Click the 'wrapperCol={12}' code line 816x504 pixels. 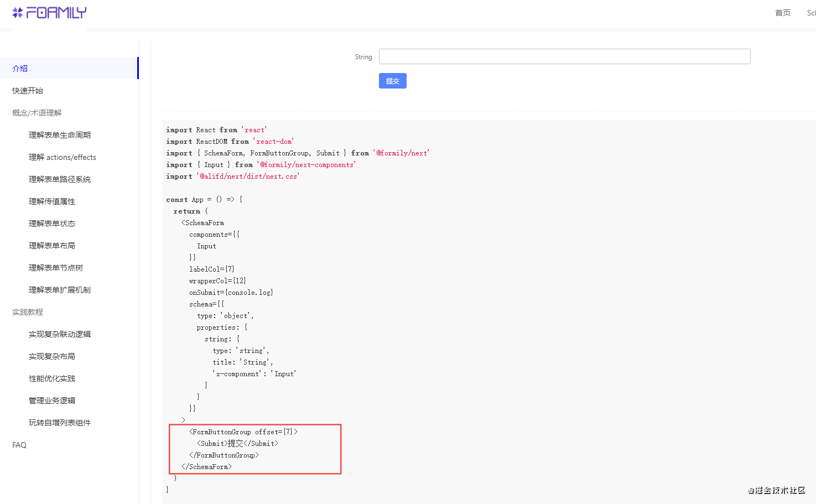(217, 281)
